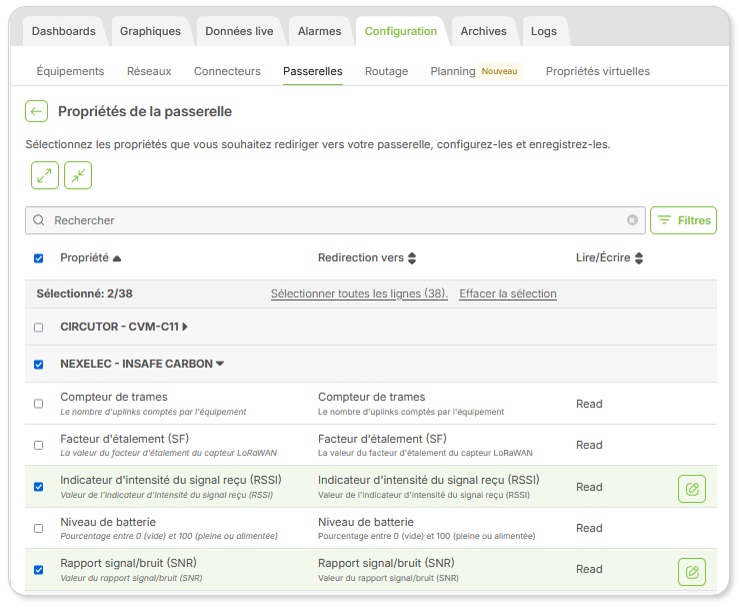Check the Compteur de trames checkbox
The image size is (739, 608).
(x=39, y=404)
